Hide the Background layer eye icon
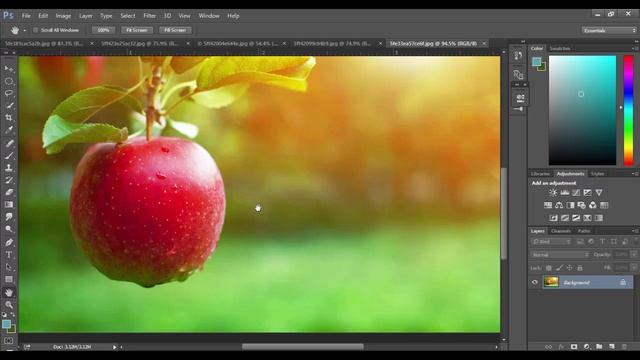The width and height of the screenshot is (640, 360). coord(535,282)
